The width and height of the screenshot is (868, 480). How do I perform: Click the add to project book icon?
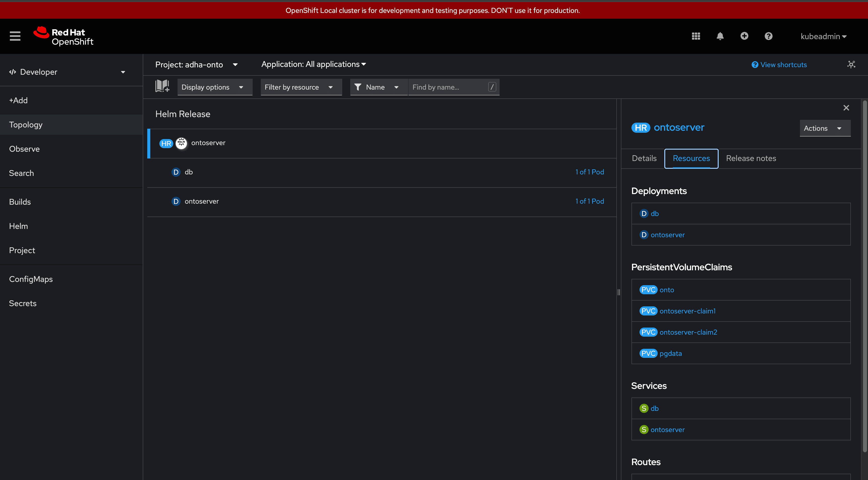(162, 86)
